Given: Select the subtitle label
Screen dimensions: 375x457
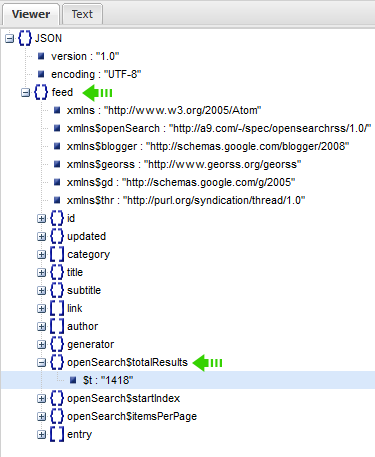Looking at the screenshot, I should click(84, 291).
